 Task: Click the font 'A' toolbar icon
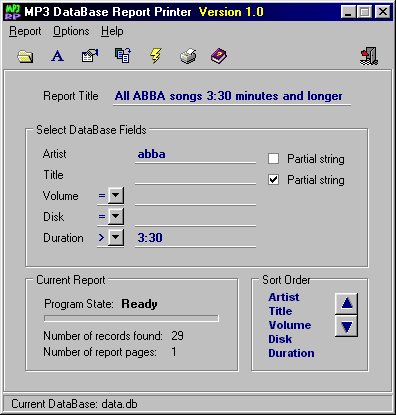(x=57, y=56)
